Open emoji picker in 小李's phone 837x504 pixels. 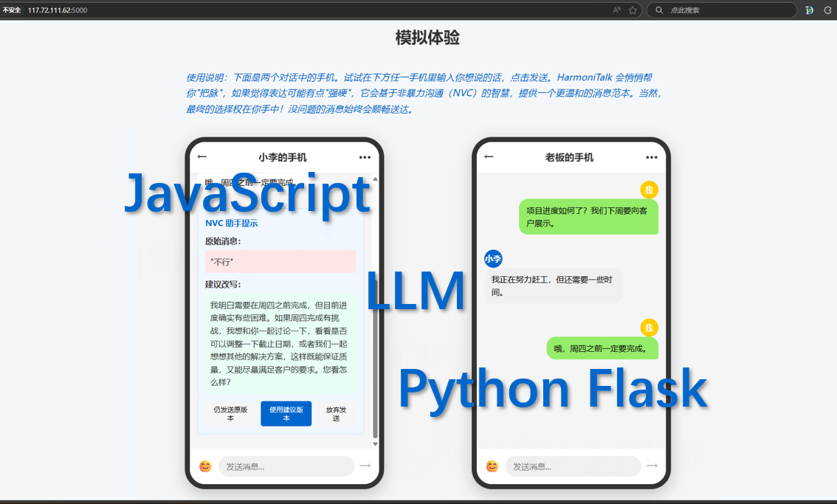[x=205, y=466]
